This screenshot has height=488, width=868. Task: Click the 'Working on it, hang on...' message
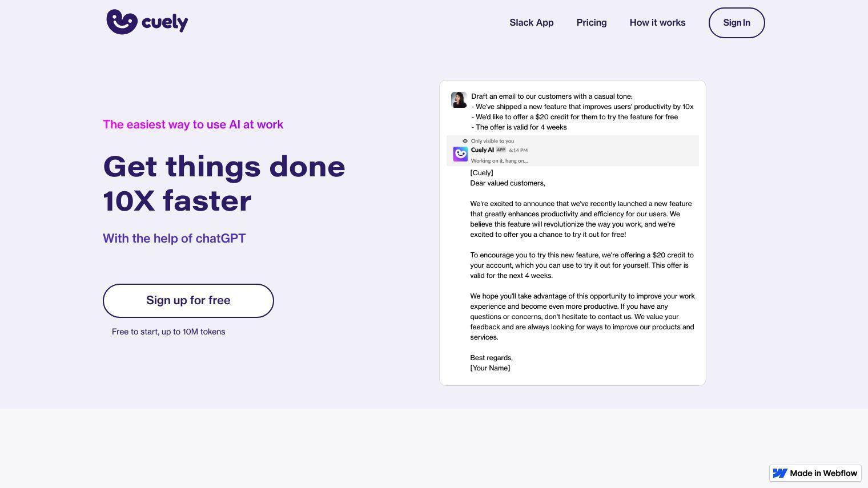coord(499,161)
